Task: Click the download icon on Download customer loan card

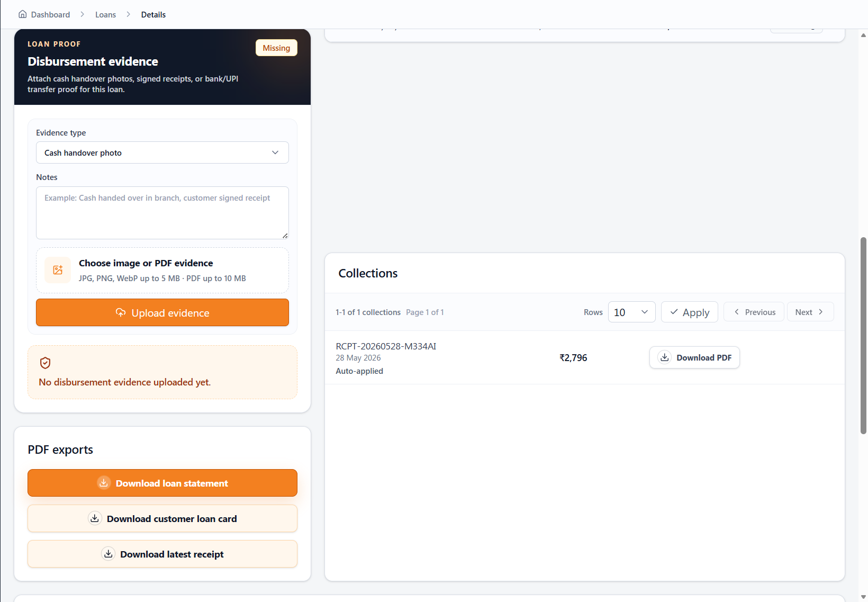Action: (95, 518)
